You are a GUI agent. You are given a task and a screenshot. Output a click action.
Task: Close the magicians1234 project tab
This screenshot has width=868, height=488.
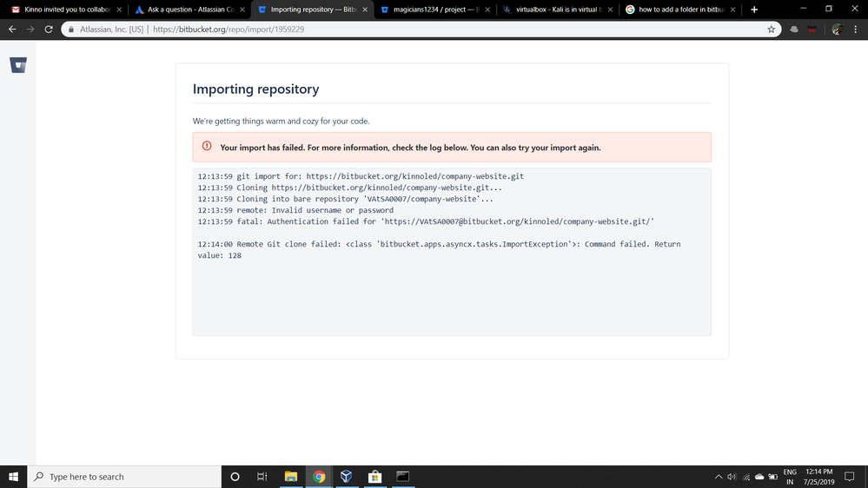point(487,10)
